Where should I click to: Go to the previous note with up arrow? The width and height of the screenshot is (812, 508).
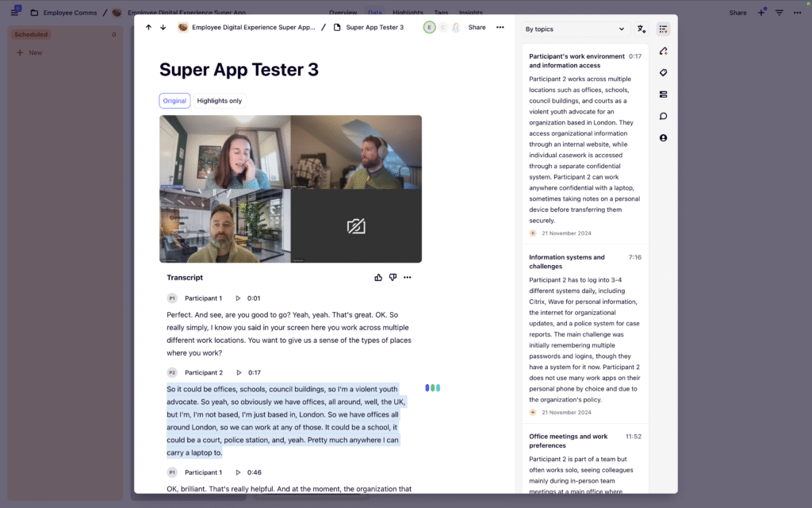tap(148, 27)
